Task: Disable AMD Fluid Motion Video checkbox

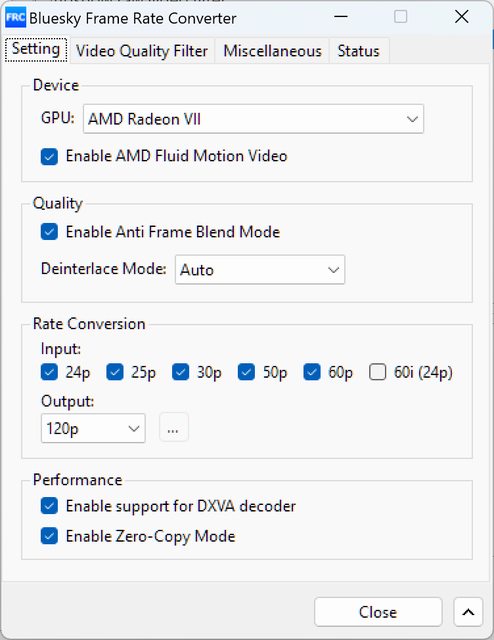Action: coord(49,157)
